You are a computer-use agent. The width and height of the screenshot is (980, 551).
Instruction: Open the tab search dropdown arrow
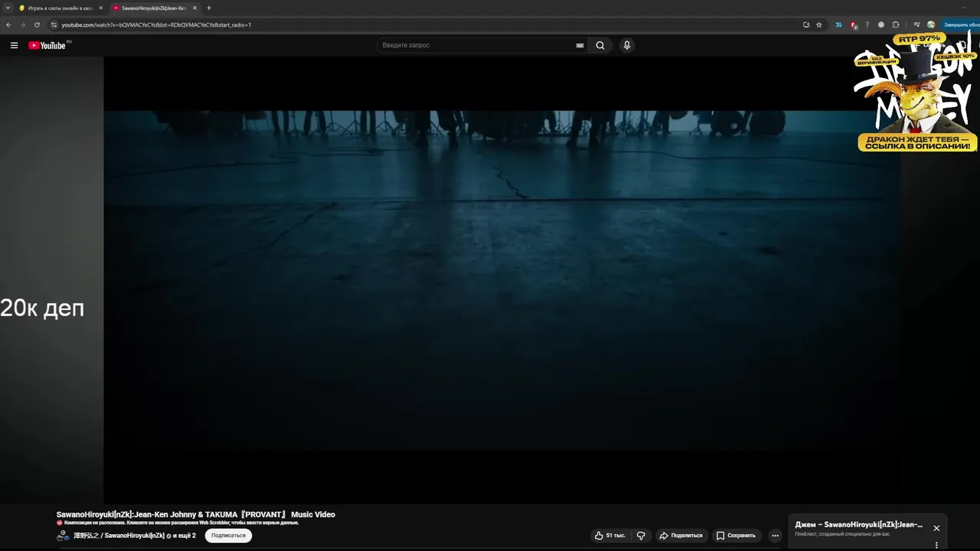coord(8,8)
